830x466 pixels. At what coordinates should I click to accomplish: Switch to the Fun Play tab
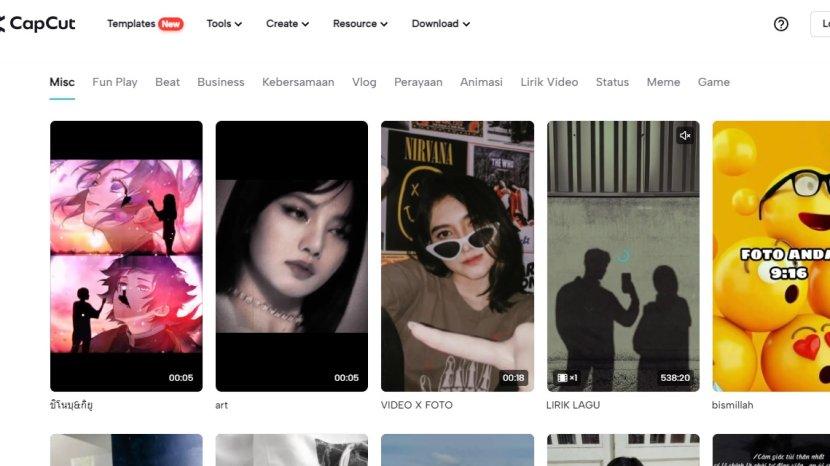(115, 82)
